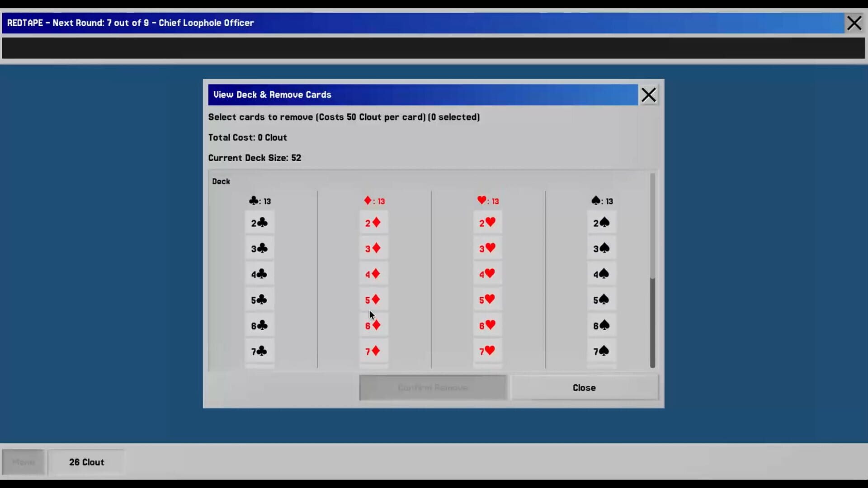The width and height of the screenshot is (868, 488).
Task: Select the 6 of Diamonds card
Action: pos(373,325)
